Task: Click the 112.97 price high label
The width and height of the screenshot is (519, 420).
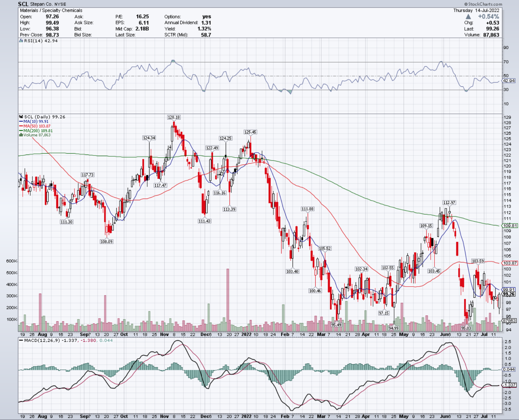Action: [449, 202]
